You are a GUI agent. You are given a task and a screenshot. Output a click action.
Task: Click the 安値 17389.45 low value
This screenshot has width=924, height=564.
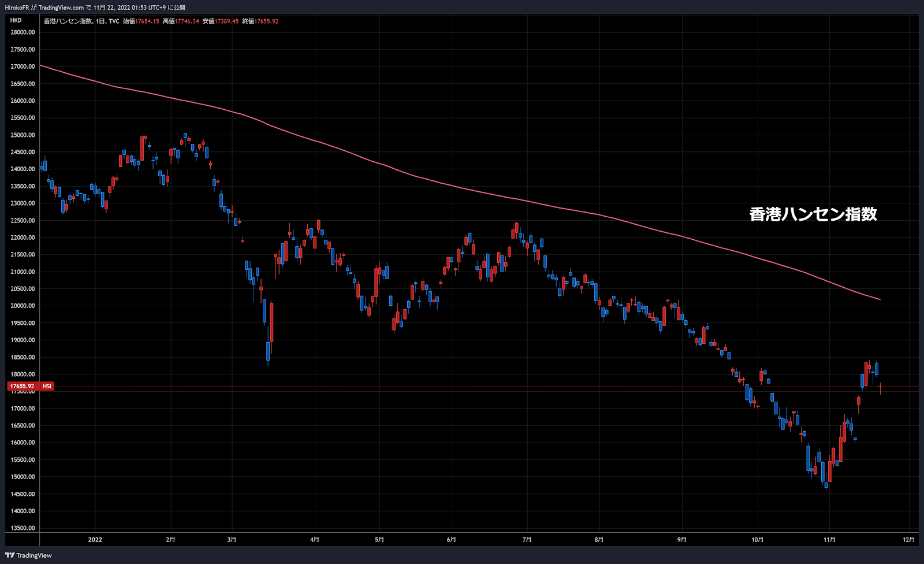[221, 21]
